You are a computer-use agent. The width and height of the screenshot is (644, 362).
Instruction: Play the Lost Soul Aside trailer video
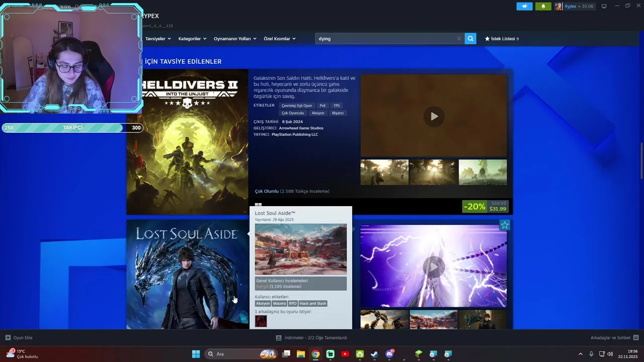coord(434,266)
